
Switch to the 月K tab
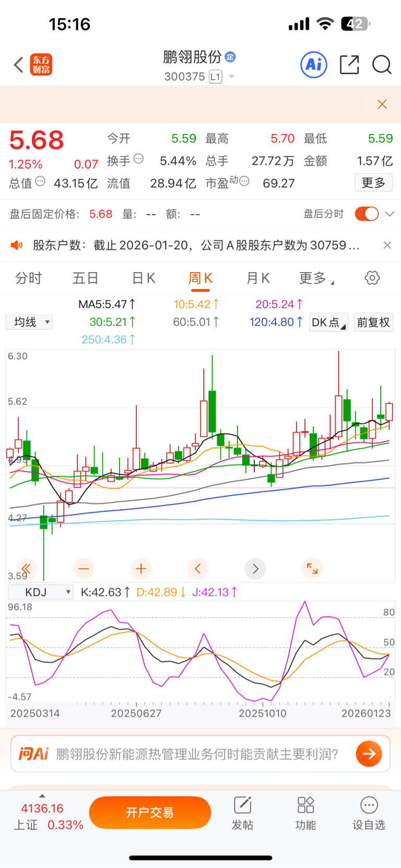[258, 278]
